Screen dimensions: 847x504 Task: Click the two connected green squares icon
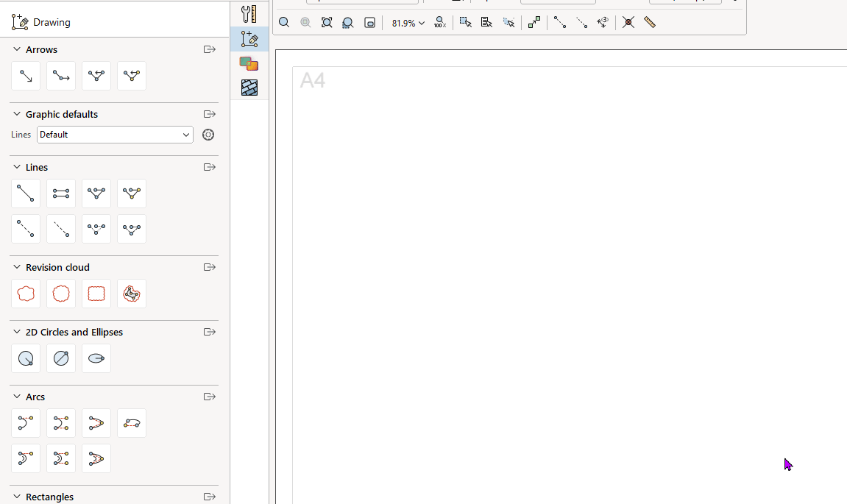[534, 22]
